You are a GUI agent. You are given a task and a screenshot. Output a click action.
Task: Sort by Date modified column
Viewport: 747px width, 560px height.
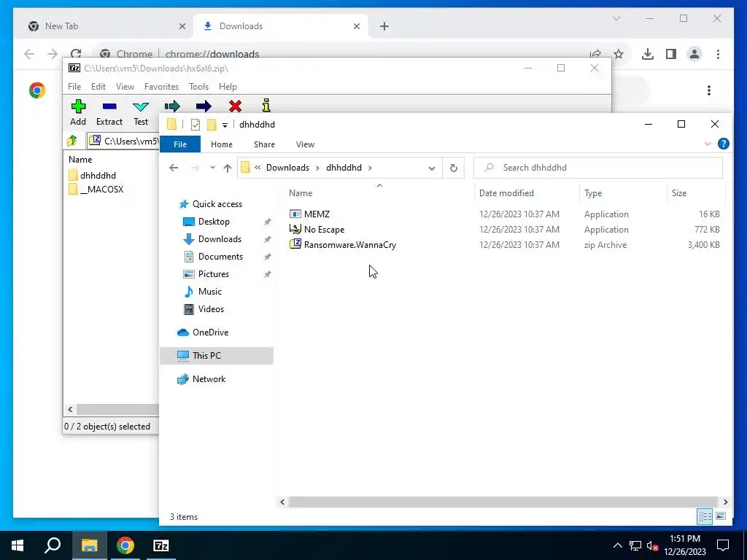tap(506, 193)
